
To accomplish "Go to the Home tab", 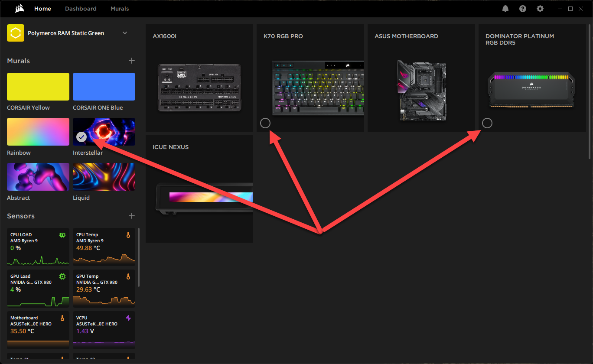I will click(42, 9).
